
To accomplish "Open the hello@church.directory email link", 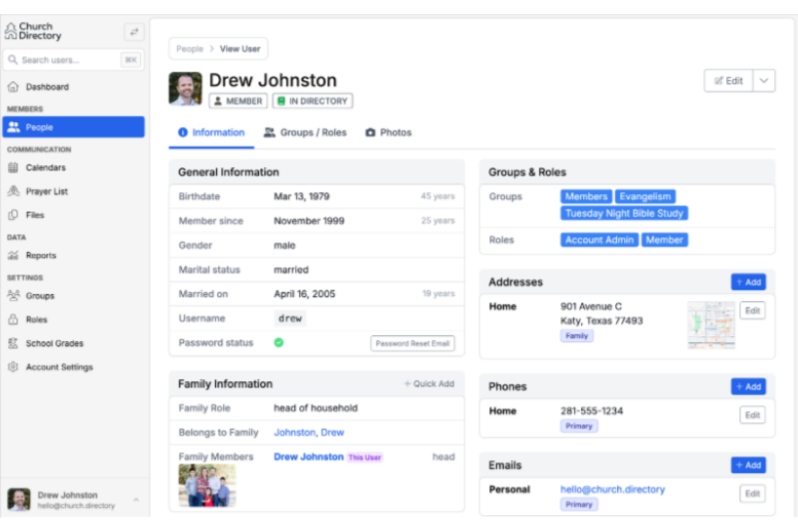I will pyautogui.click(x=612, y=489).
